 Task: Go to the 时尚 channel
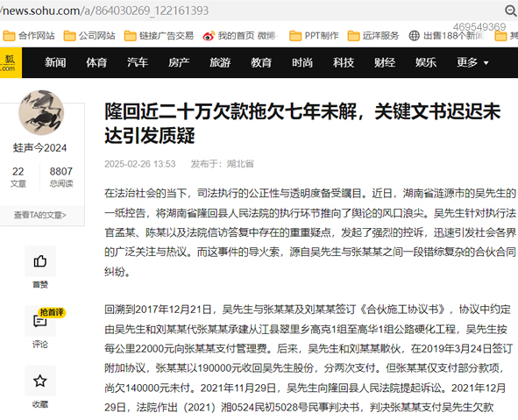(x=302, y=62)
